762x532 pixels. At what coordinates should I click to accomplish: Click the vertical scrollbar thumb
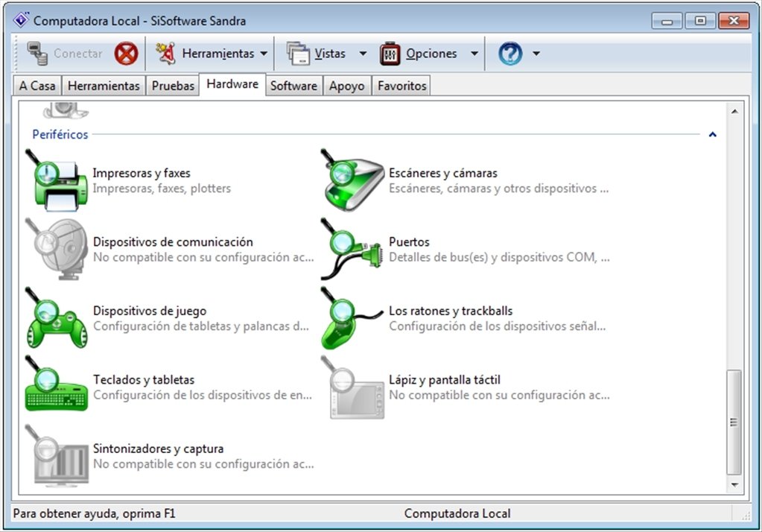click(734, 422)
